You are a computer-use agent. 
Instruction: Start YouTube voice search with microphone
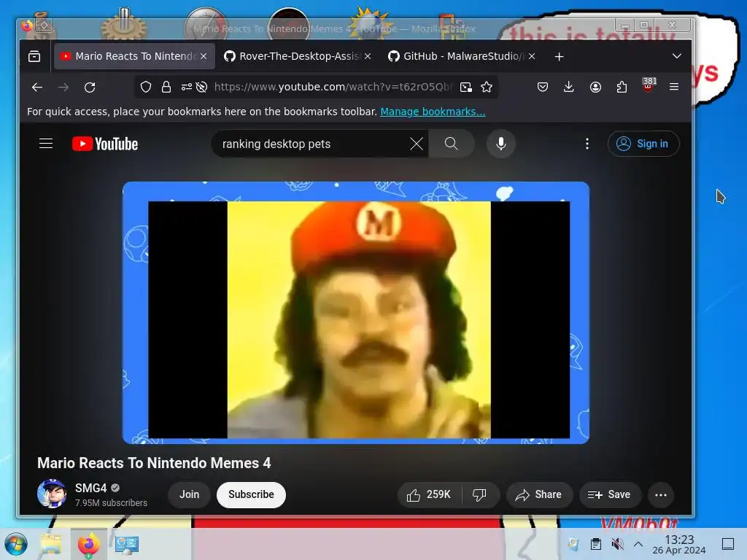pos(501,144)
